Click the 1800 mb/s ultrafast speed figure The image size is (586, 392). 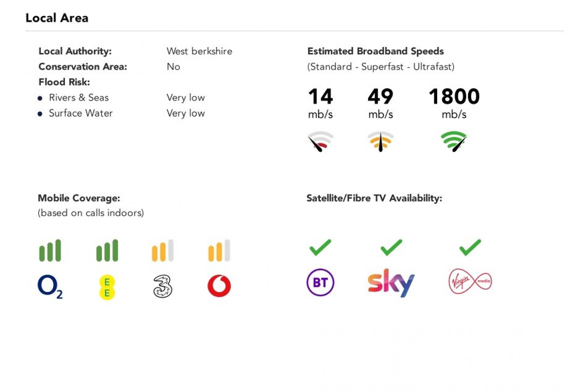pyautogui.click(x=454, y=97)
